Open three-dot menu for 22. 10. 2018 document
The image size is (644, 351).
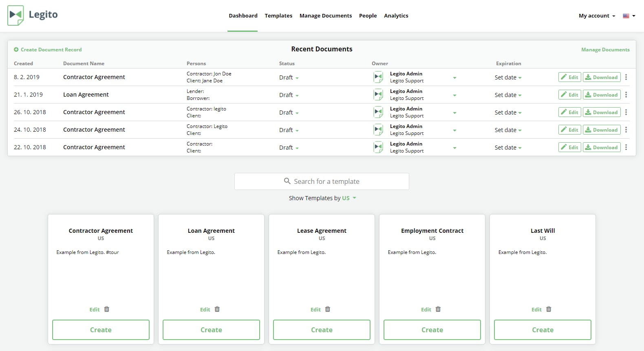[x=626, y=147]
